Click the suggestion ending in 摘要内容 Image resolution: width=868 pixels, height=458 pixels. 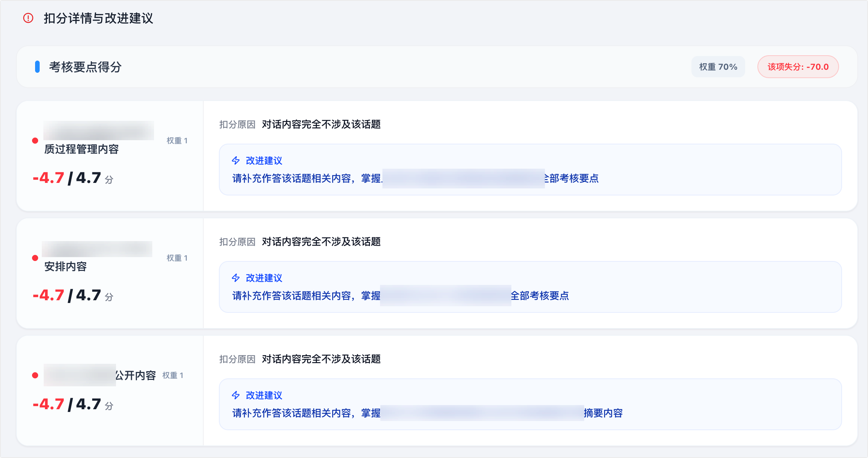click(428, 413)
